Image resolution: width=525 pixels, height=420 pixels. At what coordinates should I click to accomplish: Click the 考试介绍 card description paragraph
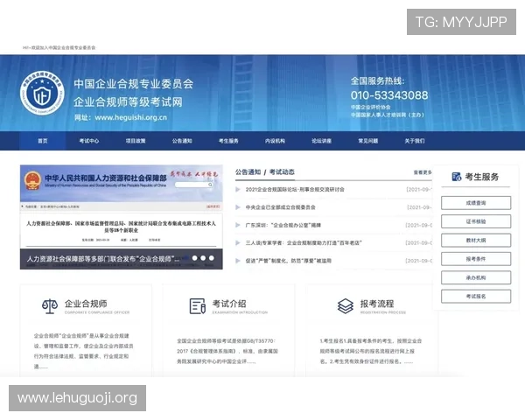click(x=227, y=351)
